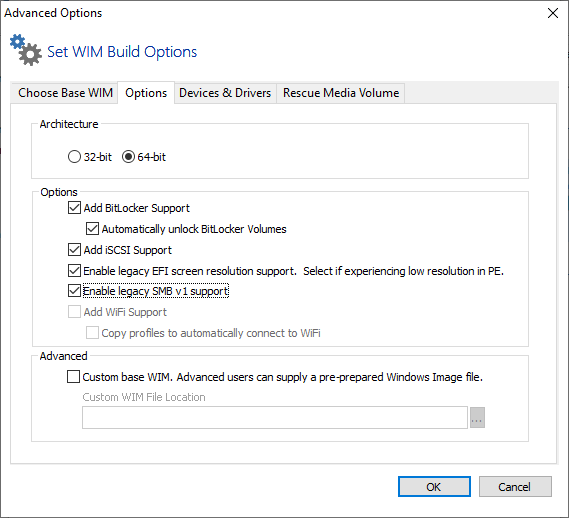This screenshot has height=518, width=569.
Task: Select the Options tab
Action: pos(146,93)
